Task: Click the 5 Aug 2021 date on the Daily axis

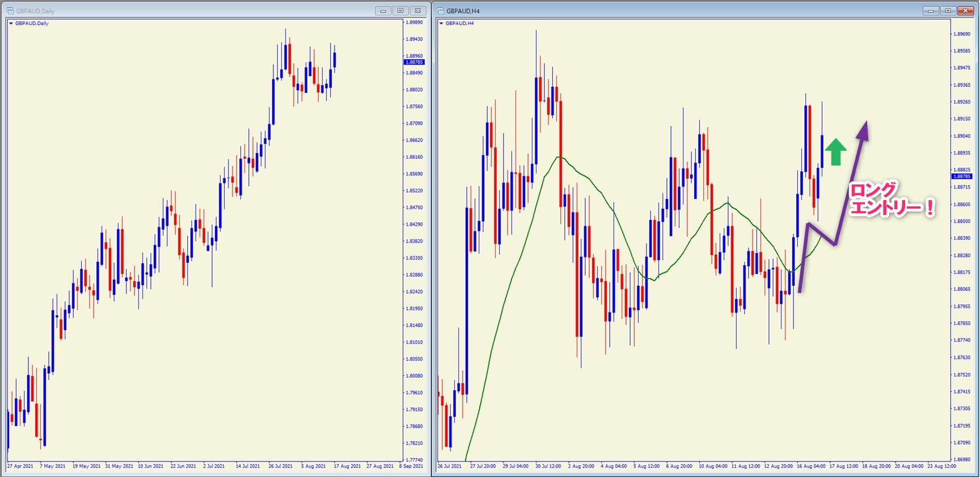Action: [314, 466]
